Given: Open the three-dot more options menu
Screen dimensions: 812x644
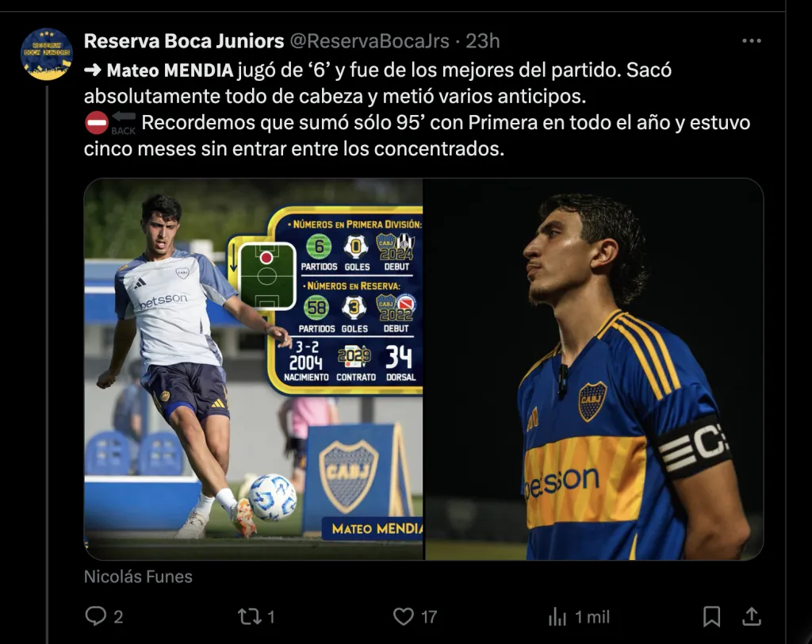Looking at the screenshot, I should coord(752,41).
